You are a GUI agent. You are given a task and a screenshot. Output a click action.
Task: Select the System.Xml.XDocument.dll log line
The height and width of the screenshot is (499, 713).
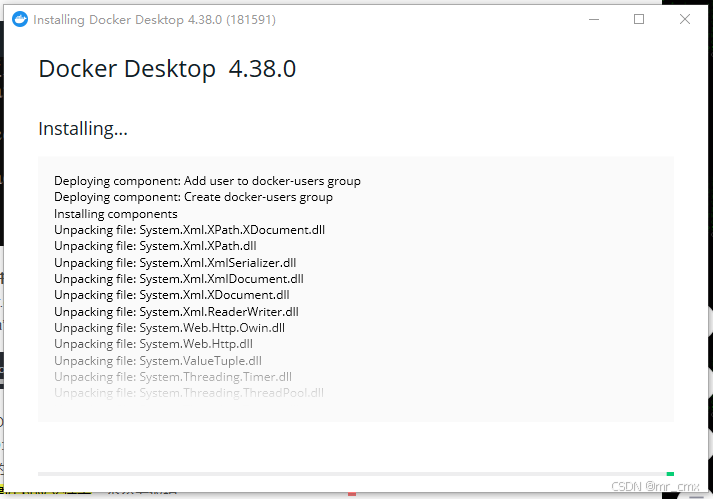(x=172, y=295)
